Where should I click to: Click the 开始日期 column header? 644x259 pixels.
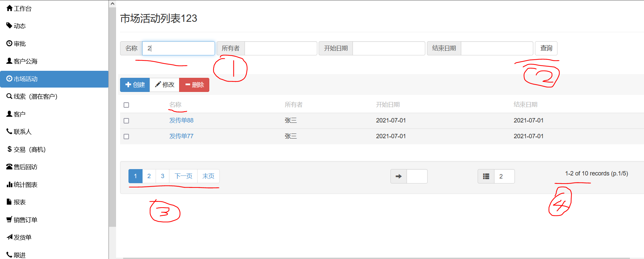388,105
